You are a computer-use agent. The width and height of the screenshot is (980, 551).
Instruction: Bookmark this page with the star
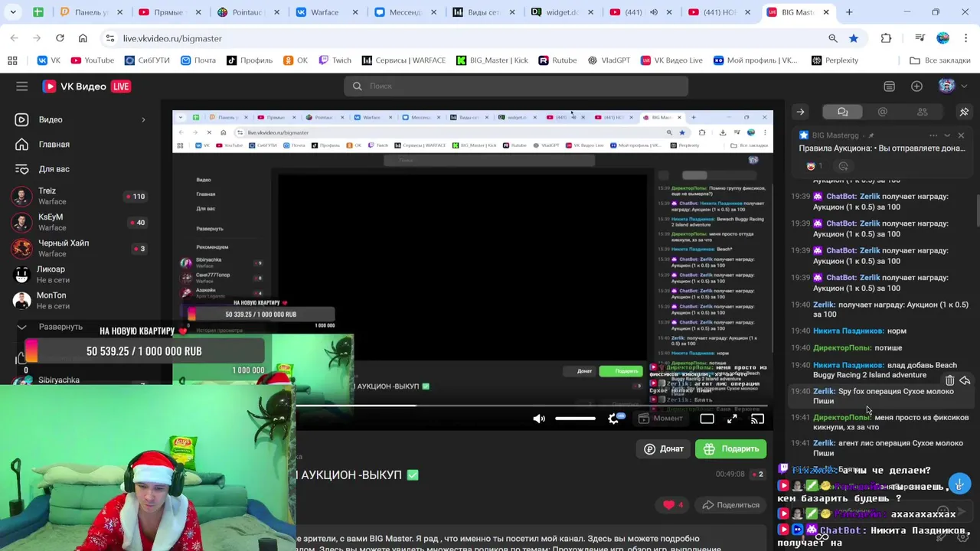click(853, 38)
